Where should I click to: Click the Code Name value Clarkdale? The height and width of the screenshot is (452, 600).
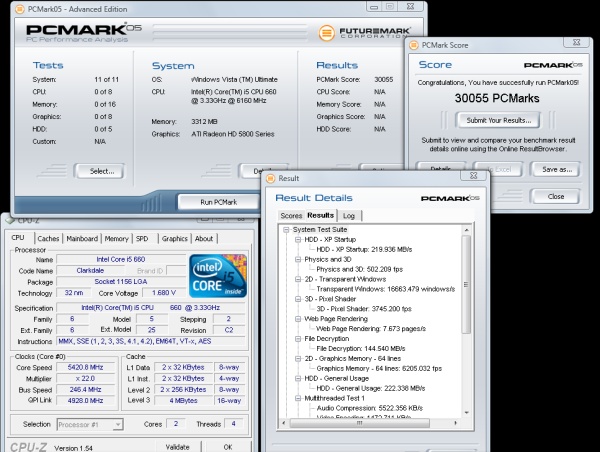90,271
